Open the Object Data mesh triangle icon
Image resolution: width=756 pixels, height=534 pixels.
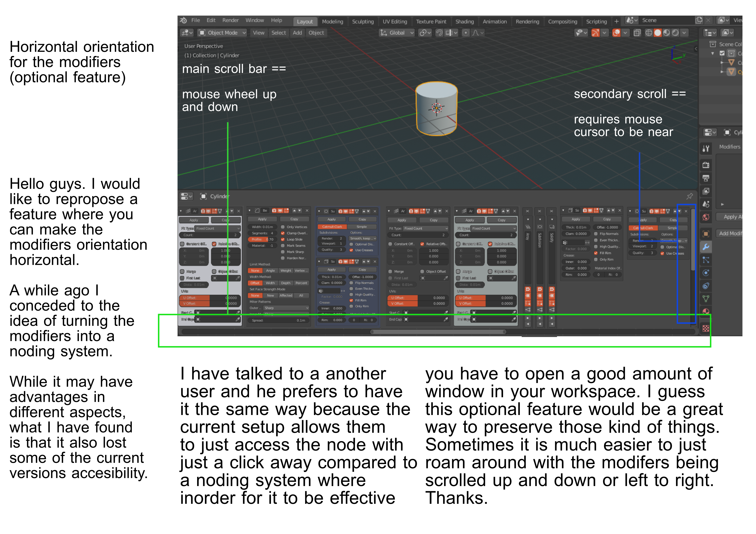tap(706, 299)
